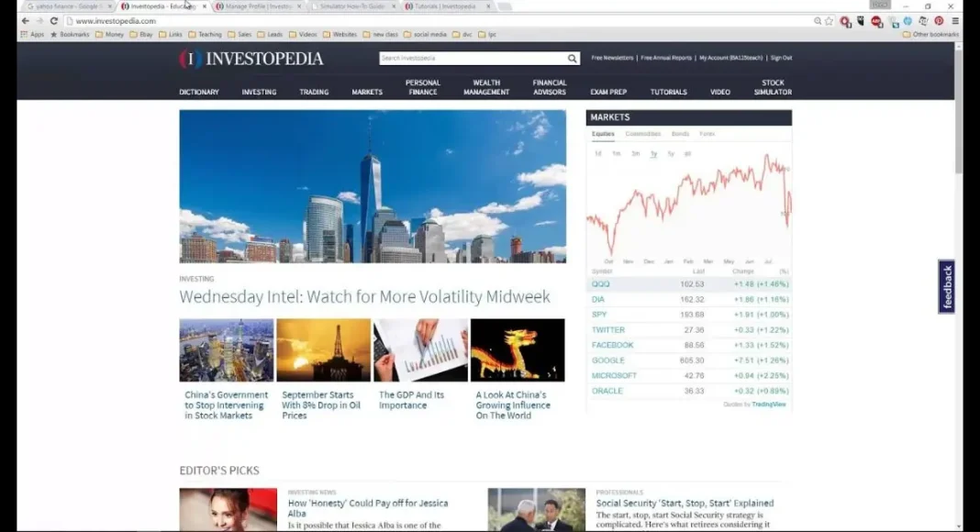The height and width of the screenshot is (532, 980).
Task: Open the Other bookmarks folder
Action: coord(930,34)
